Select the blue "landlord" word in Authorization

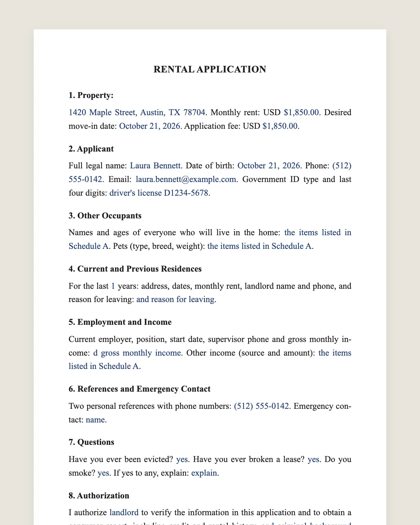tap(124, 512)
